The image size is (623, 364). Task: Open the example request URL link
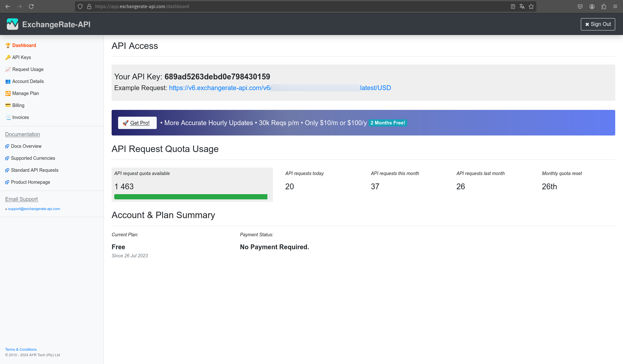coord(220,88)
